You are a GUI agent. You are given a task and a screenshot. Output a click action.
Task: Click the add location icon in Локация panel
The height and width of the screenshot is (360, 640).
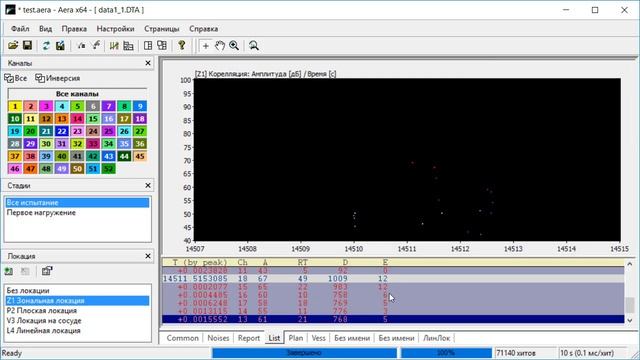(9, 271)
